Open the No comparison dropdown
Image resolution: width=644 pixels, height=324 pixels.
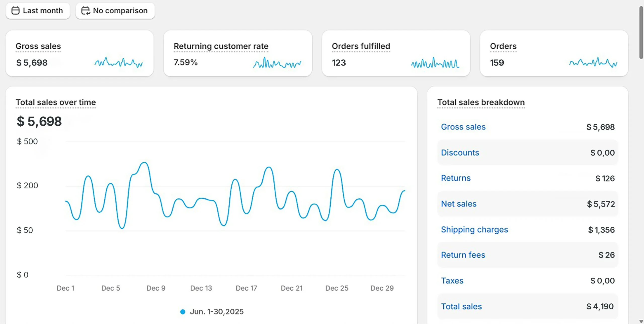(x=115, y=11)
